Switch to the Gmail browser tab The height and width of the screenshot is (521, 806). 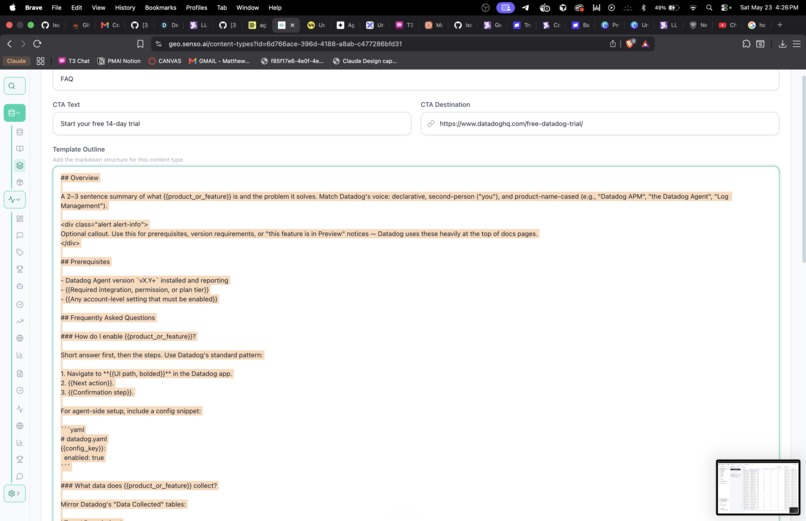109,25
